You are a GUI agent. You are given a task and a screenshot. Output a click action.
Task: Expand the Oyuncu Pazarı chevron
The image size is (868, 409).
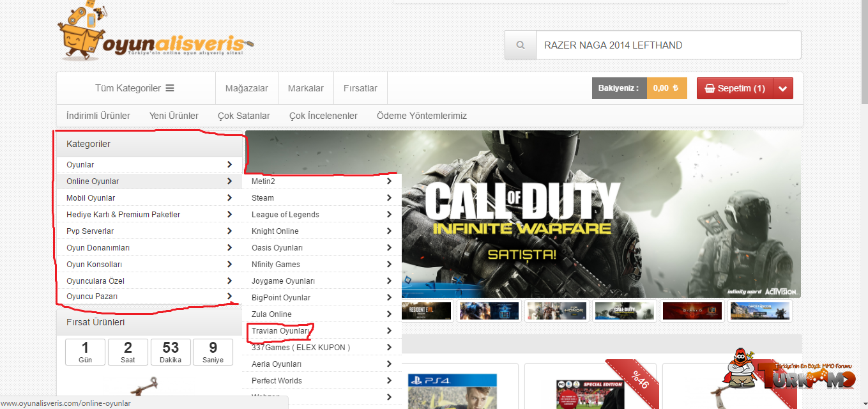point(229,297)
